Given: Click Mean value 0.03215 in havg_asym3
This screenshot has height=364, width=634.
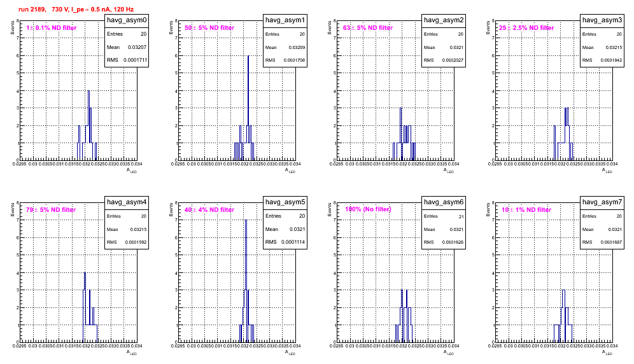Looking at the screenshot, I should click(x=614, y=47).
